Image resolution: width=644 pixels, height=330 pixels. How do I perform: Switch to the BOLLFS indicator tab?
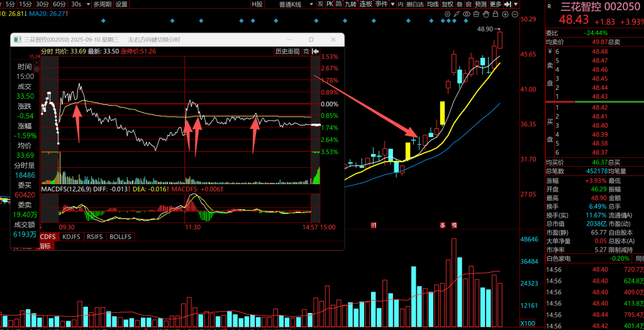pyautogui.click(x=120, y=237)
